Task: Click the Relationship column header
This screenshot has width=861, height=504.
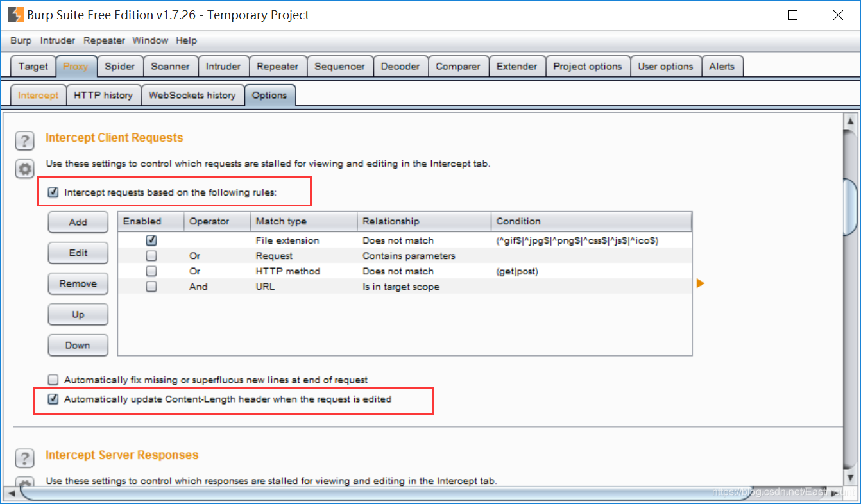Action: pos(425,221)
